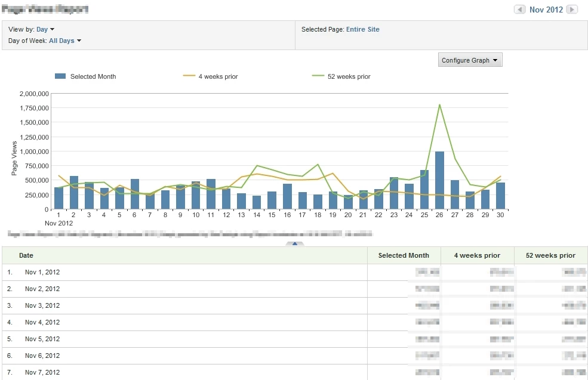Viewport: 588px width, 380px height.
Task: Click the 4 weeks prior orange legend line
Action: (x=189, y=76)
